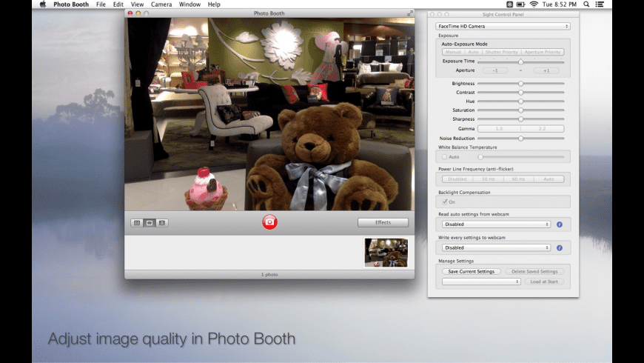644x363 pixels.
Task: Click Save Current Settings button
Action: pos(472,272)
